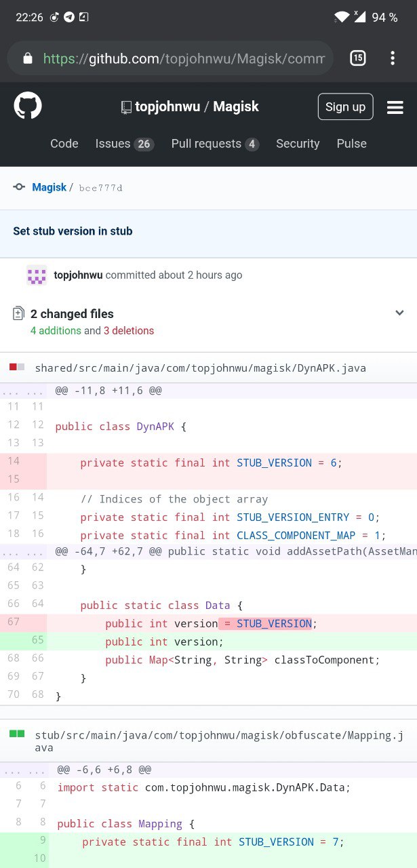Click line 'CLASS_COMPONENT_MAP = 1'
417x868 pixels.
[x=235, y=536]
